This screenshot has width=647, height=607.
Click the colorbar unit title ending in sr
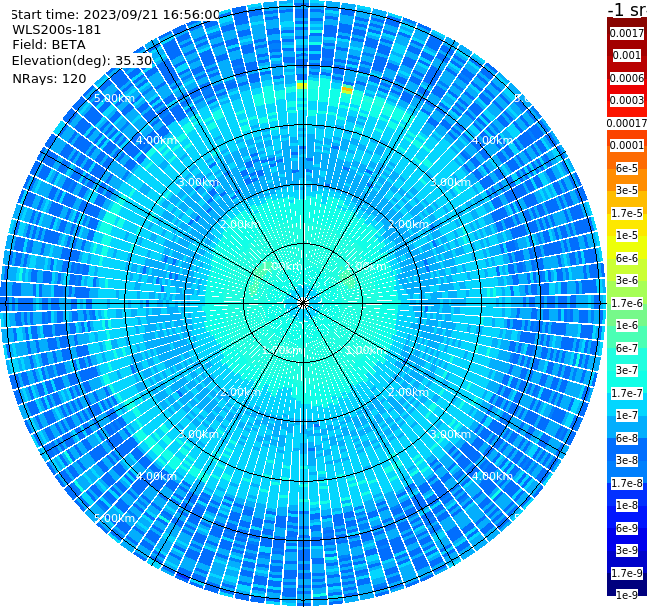click(627, 9)
